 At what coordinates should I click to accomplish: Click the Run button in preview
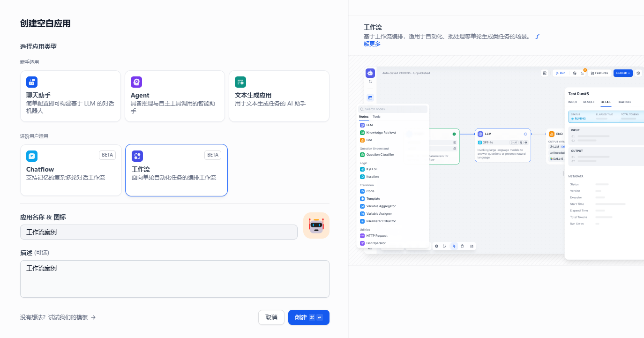pyautogui.click(x=560, y=73)
